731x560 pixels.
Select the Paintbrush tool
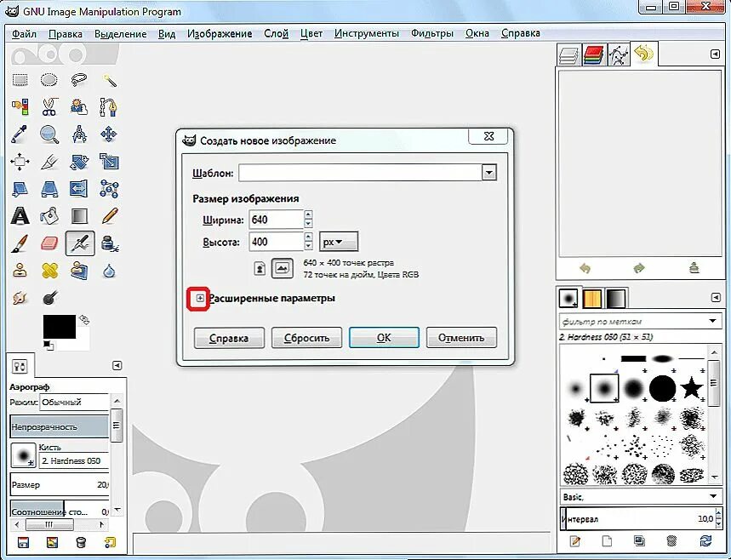tap(20, 243)
